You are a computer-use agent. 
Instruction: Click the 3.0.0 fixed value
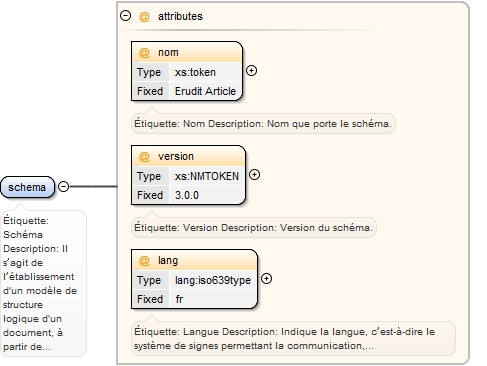[187, 195]
